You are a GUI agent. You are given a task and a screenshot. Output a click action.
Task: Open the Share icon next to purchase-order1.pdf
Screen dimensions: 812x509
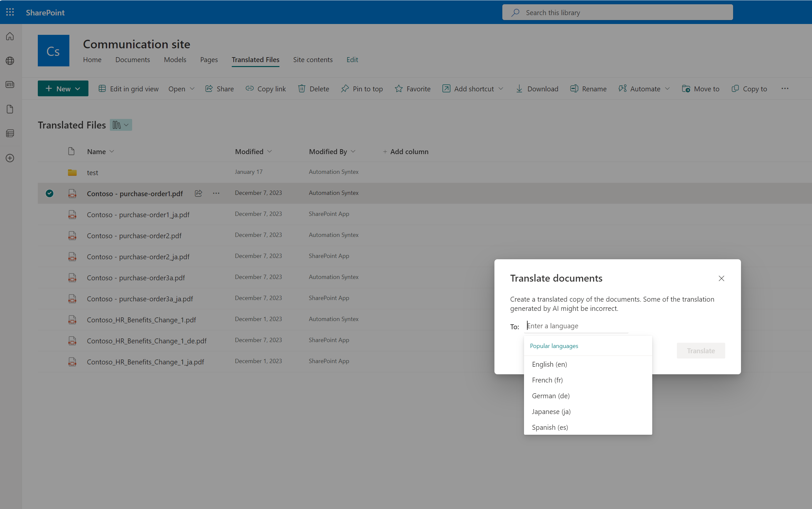pyautogui.click(x=198, y=193)
